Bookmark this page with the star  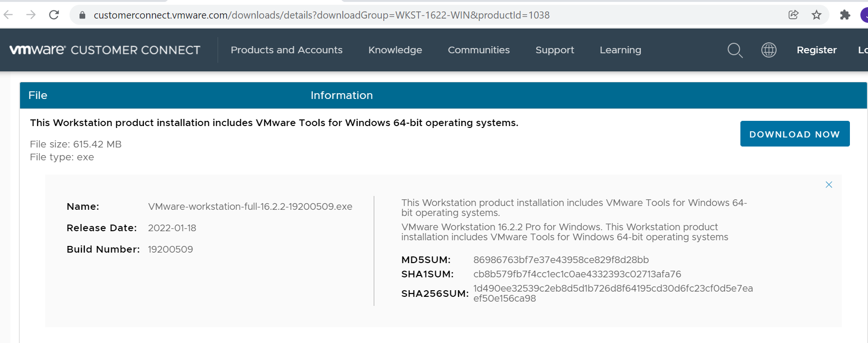817,15
